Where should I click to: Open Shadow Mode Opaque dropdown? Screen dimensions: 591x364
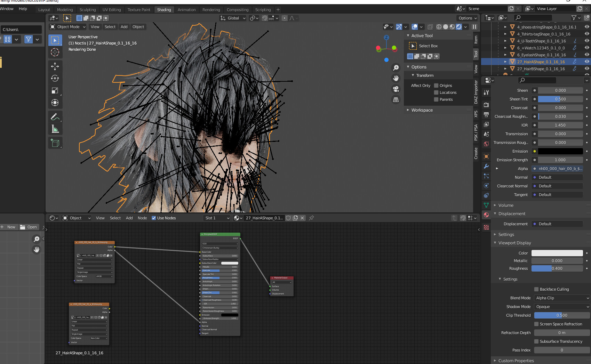(562, 307)
